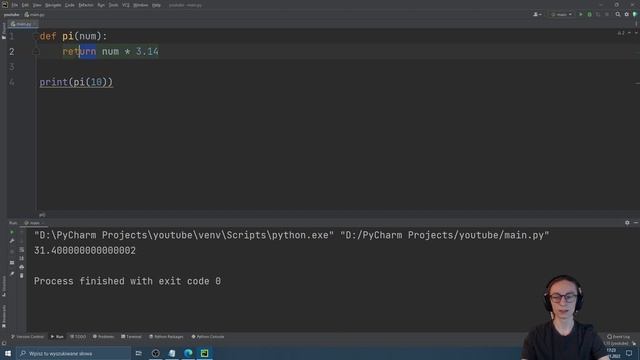Click the pi() breadcrumb below editor

click(42, 215)
